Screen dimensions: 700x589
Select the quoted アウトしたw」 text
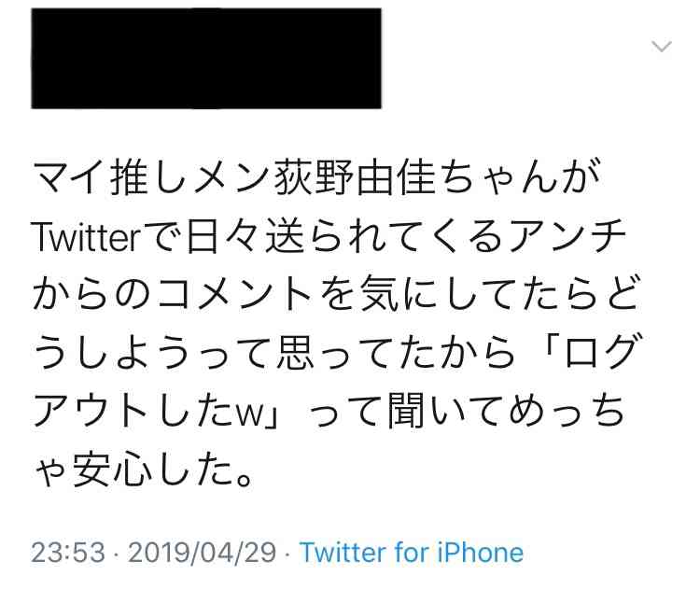pos(155,410)
